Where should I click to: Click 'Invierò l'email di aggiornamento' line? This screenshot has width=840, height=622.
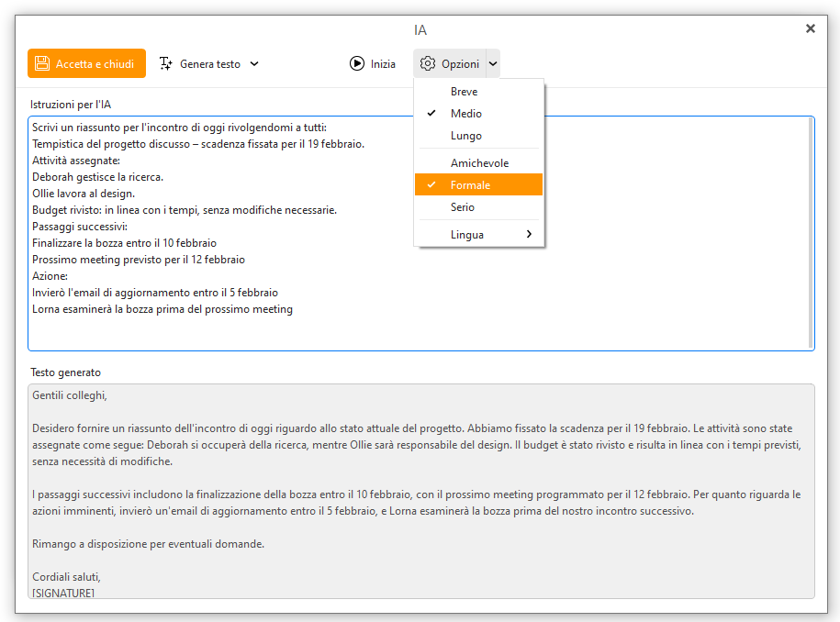(x=155, y=293)
